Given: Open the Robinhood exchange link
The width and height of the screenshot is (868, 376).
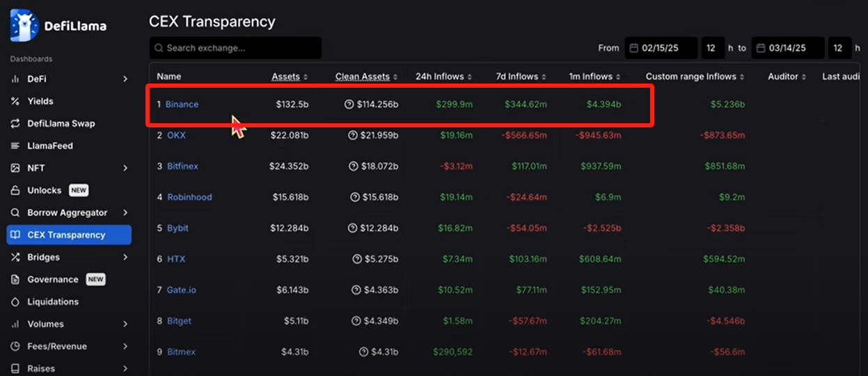Looking at the screenshot, I should [189, 197].
